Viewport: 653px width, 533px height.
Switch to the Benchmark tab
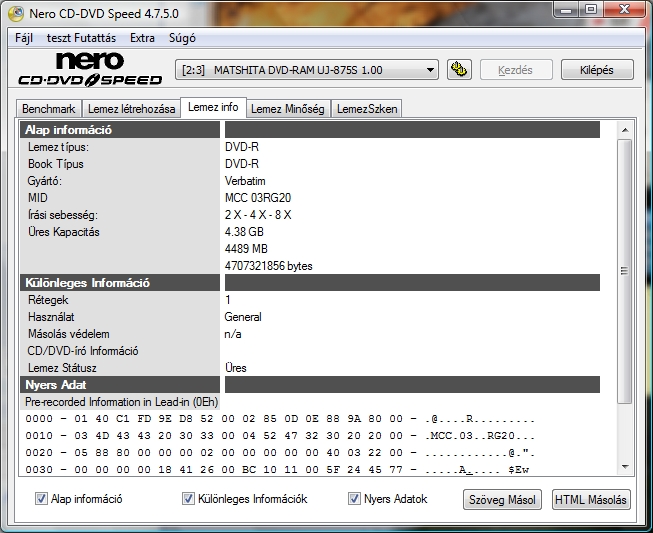(49, 109)
